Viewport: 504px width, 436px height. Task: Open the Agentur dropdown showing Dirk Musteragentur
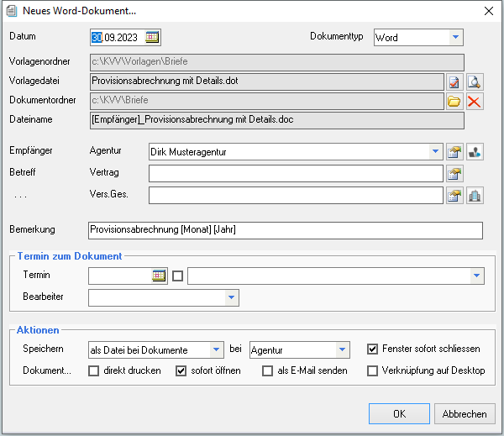(x=435, y=152)
